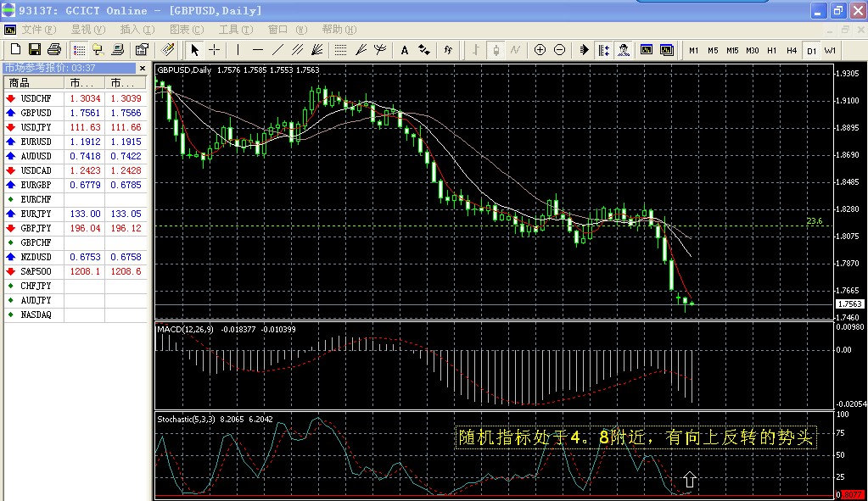Select the arrow cursor tool
868x501 pixels.
(x=194, y=50)
